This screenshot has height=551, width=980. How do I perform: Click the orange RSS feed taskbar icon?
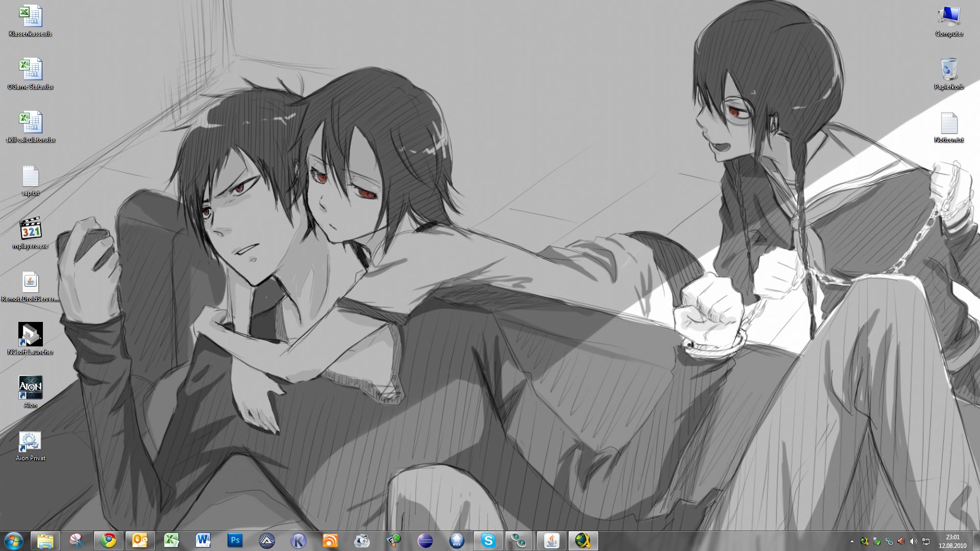pyautogui.click(x=330, y=540)
